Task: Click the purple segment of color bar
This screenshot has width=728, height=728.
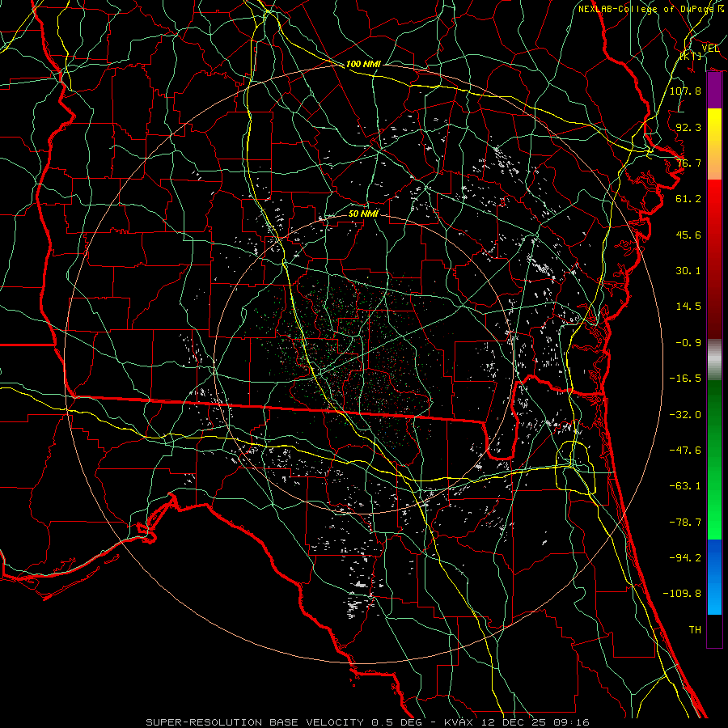Action: [x=714, y=91]
